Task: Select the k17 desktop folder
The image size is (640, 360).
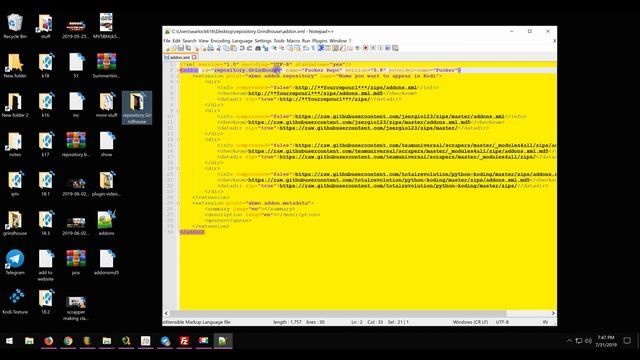Action: point(45,144)
